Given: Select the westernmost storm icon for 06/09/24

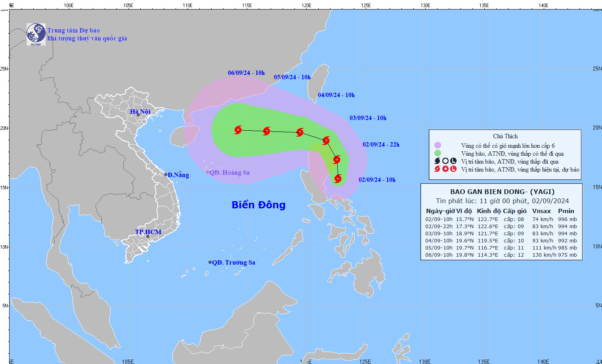Looking at the screenshot, I should (238, 130).
